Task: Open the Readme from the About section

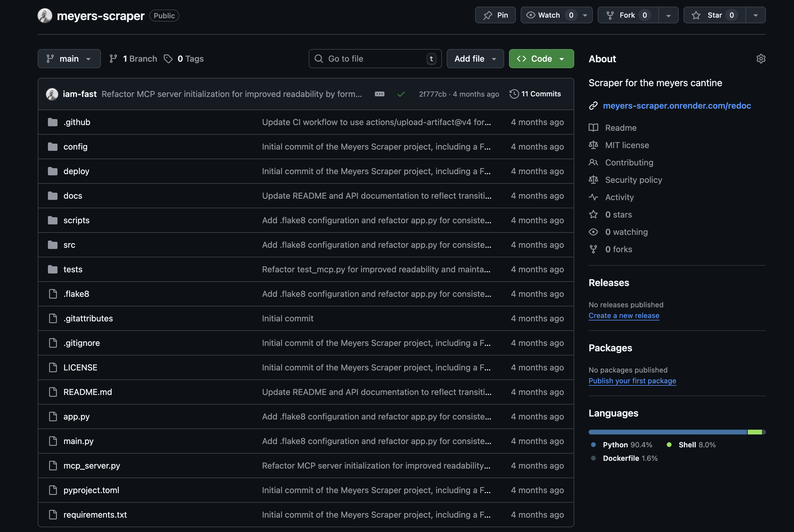Action: pyautogui.click(x=621, y=127)
